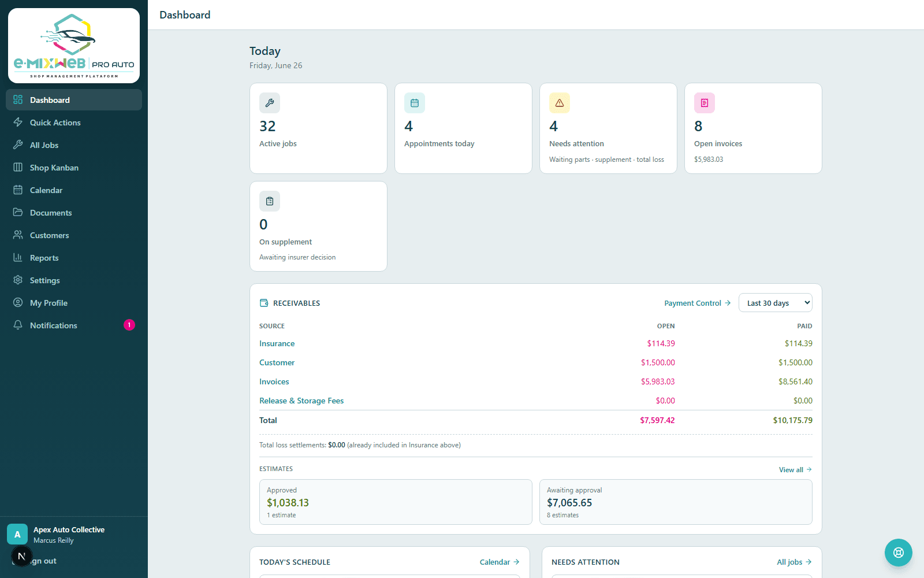Click the Apex Auto Collective avatar letter A
The width and height of the screenshot is (924, 578).
point(17,534)
